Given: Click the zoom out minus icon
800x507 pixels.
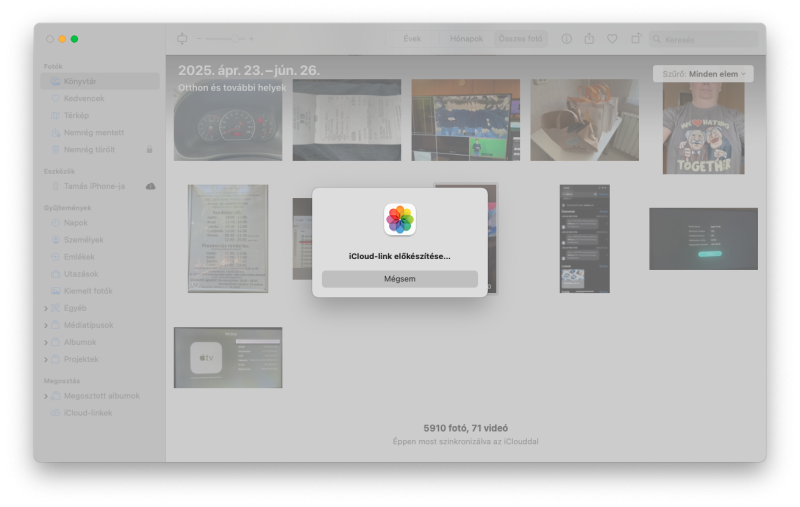Looking at the screenshot, I should [199, 39].
